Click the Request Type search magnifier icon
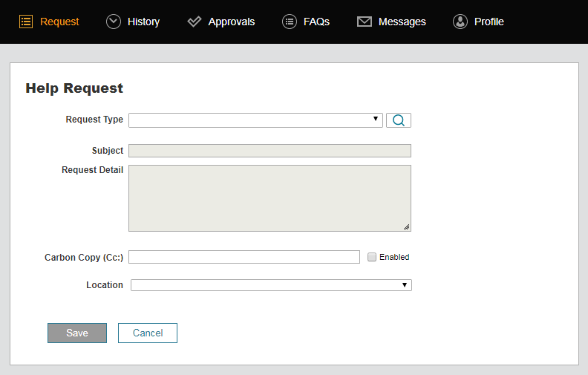 pyautogui.click(x=399, y=120)
